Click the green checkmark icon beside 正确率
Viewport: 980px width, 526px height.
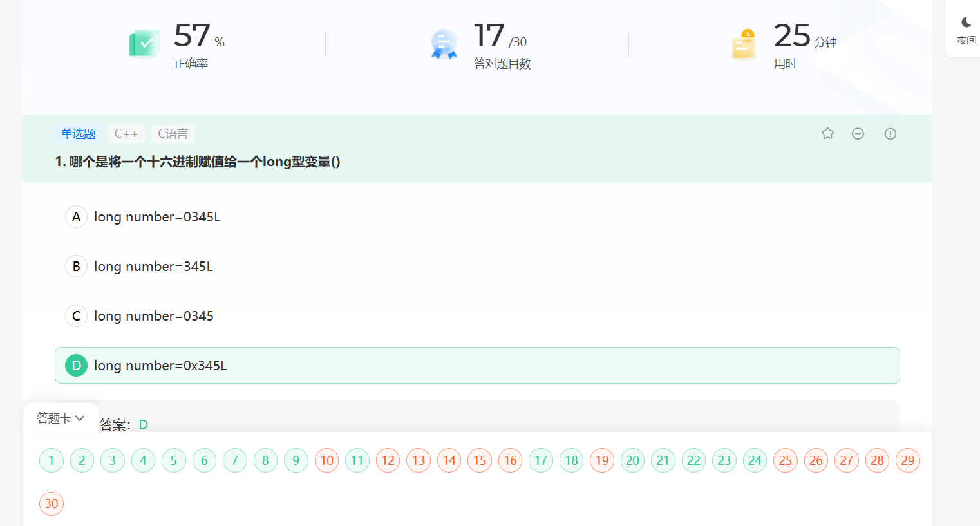(x=144, y=43)
